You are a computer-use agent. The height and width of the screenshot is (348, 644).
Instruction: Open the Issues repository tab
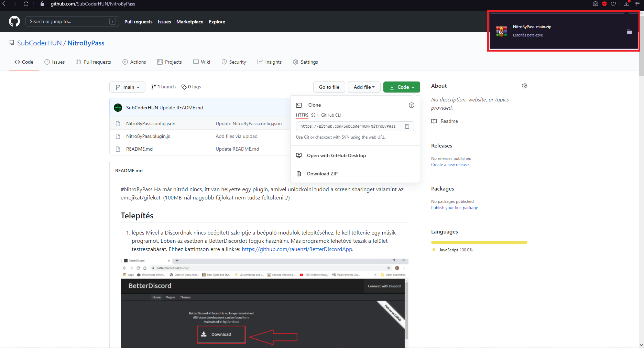[55, 62]
